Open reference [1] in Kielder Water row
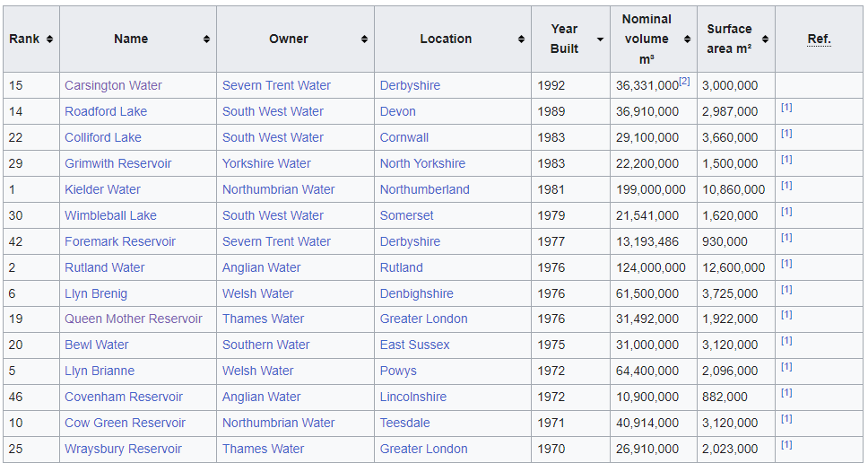This screenshot has height=463, width=868. [x=786, y=186]
